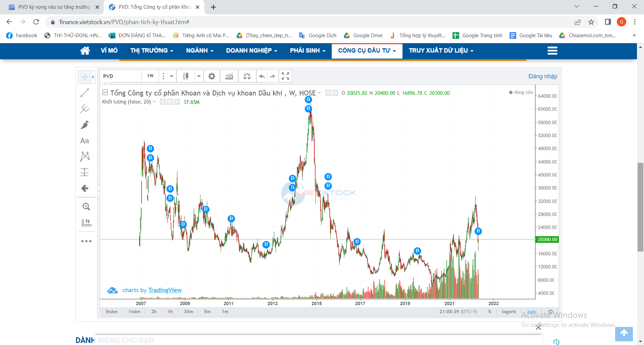
Task: Set chart range to 1m
Action: [225, 312]
